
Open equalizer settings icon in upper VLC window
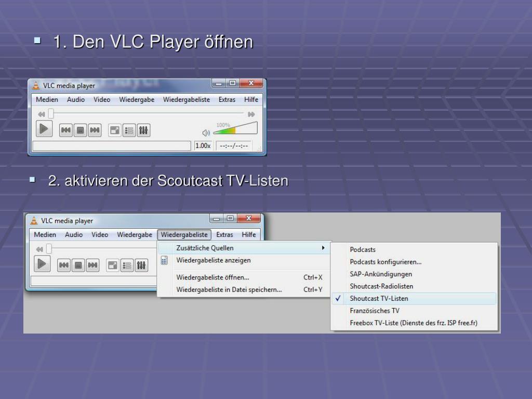143,130
